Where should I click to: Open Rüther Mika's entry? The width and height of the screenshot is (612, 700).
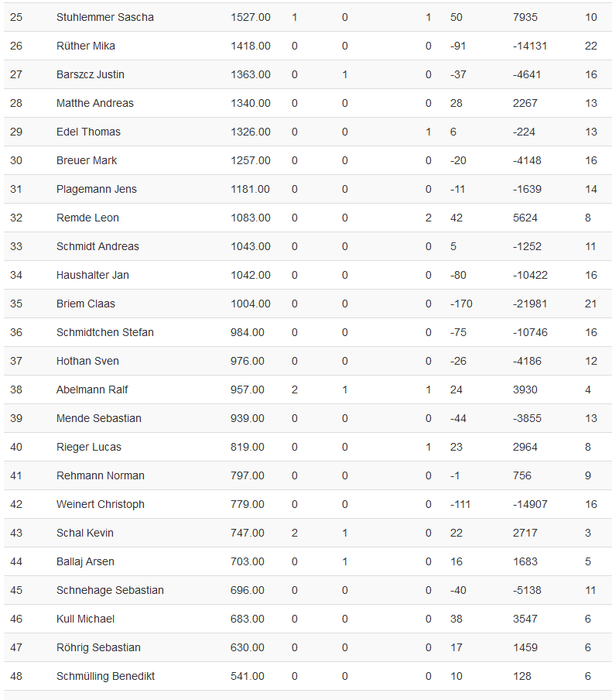pos(86,46)
